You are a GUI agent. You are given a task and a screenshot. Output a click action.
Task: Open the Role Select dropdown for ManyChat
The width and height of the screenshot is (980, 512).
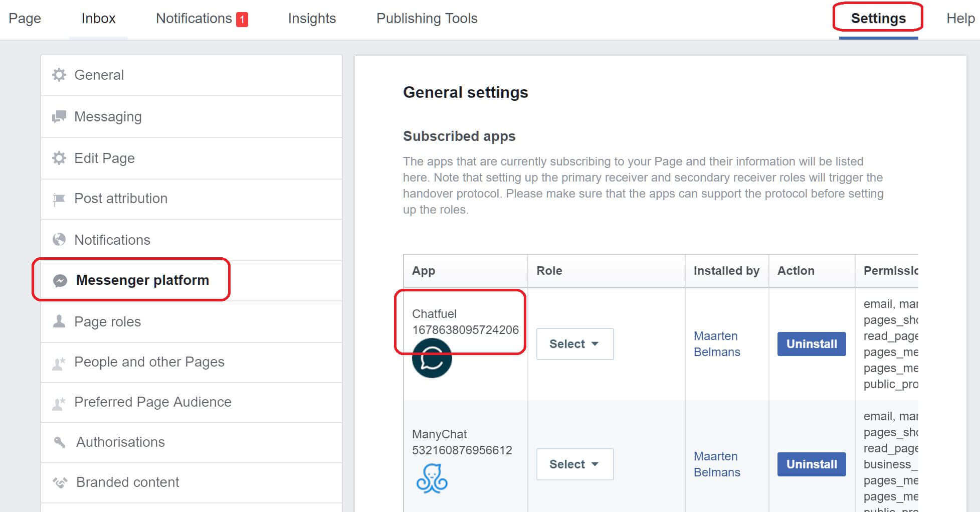click(x=575, y=464)
